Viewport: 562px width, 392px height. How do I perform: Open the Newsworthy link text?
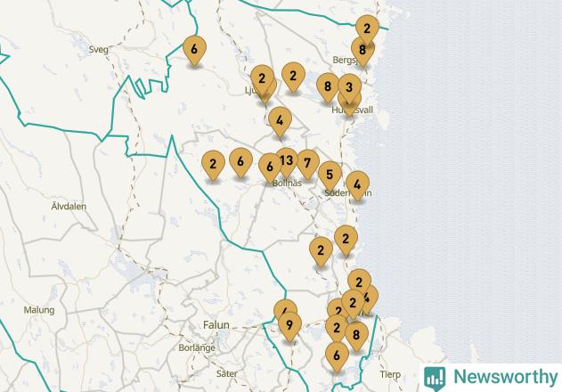click(506, 377)
